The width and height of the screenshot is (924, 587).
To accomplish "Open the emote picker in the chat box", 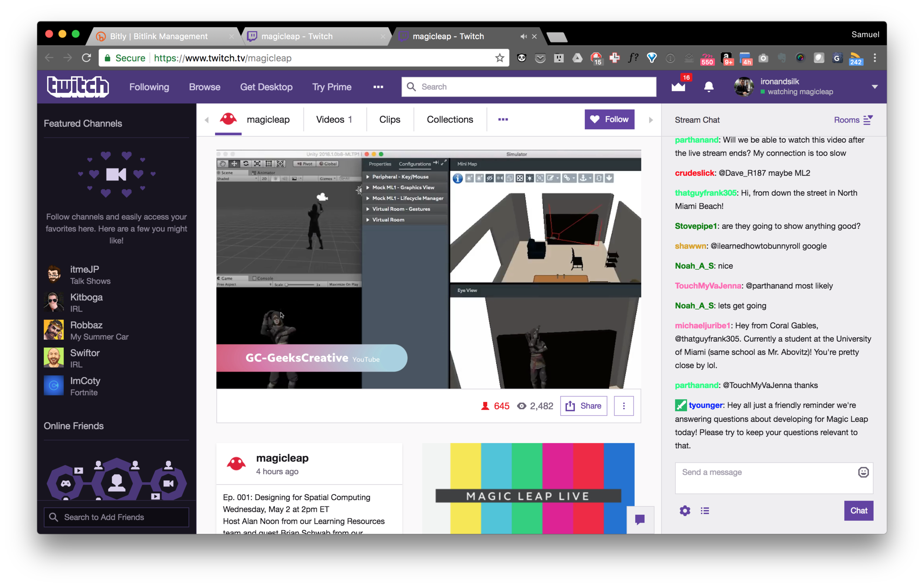I will (x=864, y=472).
